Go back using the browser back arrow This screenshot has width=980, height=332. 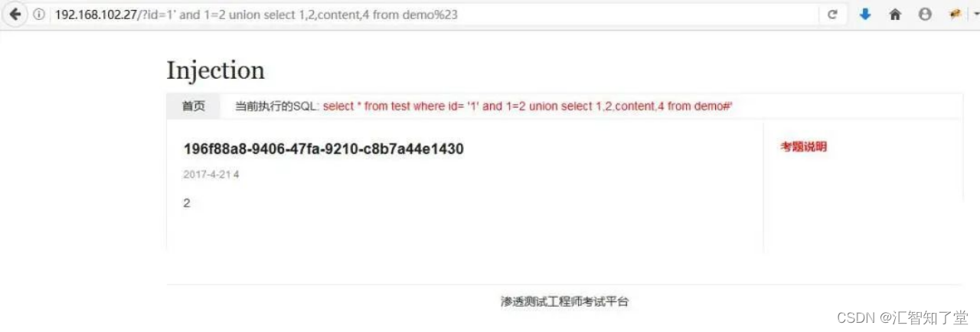15,15
